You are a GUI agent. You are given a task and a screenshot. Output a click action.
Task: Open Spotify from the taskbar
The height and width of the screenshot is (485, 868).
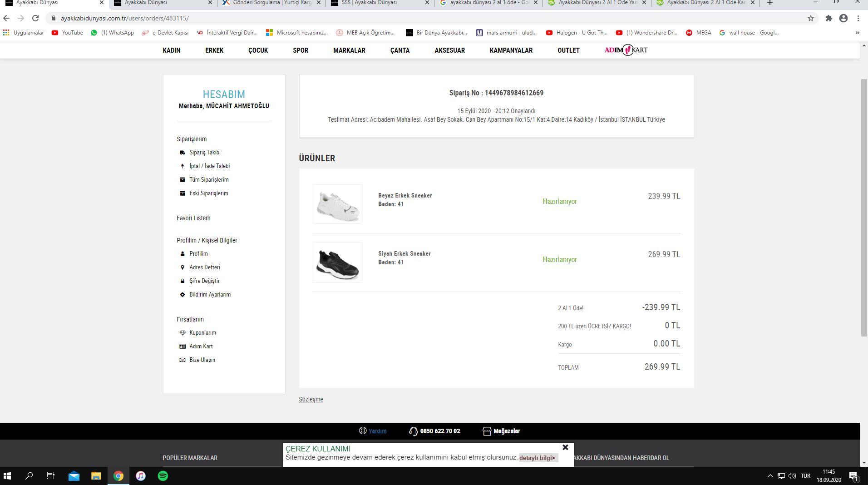163,476
